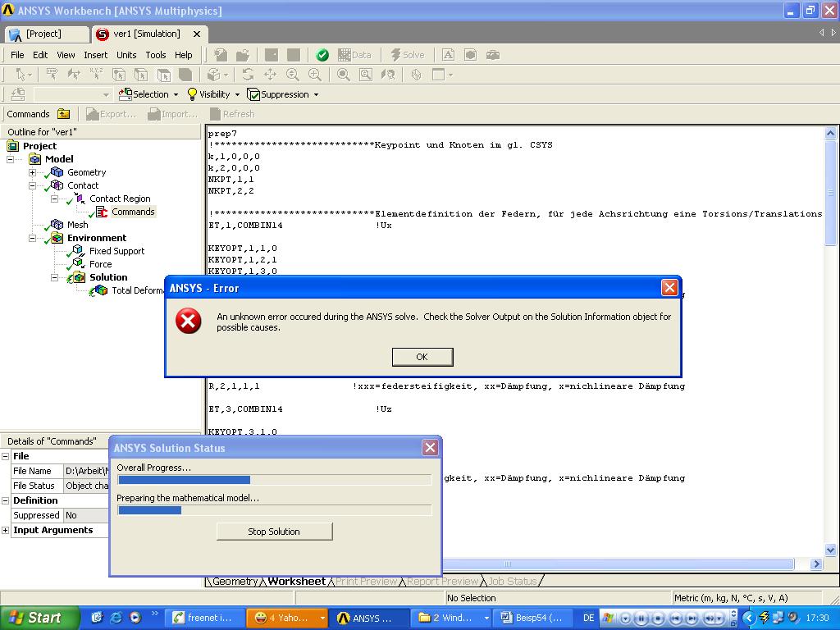Click the Stop Solution button

tap(274, 532)
